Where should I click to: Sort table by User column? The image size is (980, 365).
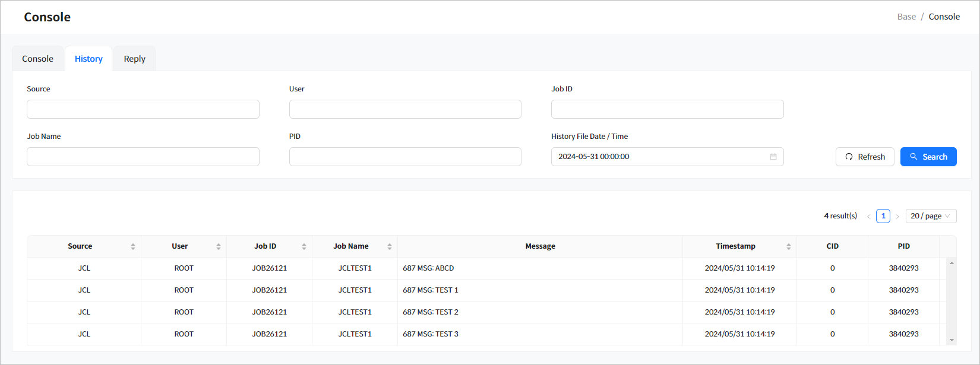coord(218,246)
